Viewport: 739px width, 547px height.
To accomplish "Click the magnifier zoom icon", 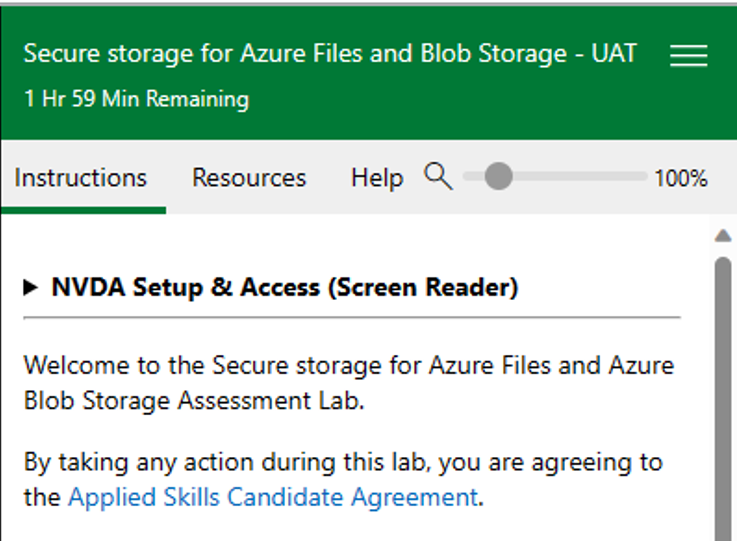I will point(438,177).
